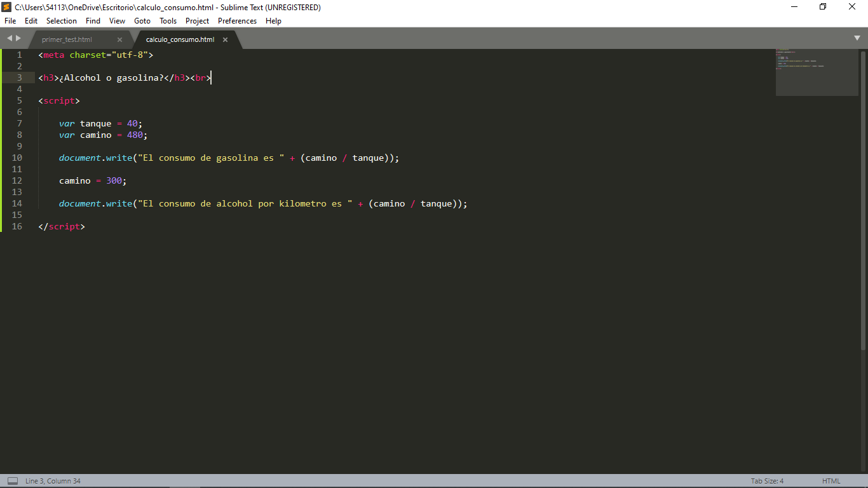This screenshot has height=488, width=868.
Task: Click line number 5 in gutter
Action: 19,100
